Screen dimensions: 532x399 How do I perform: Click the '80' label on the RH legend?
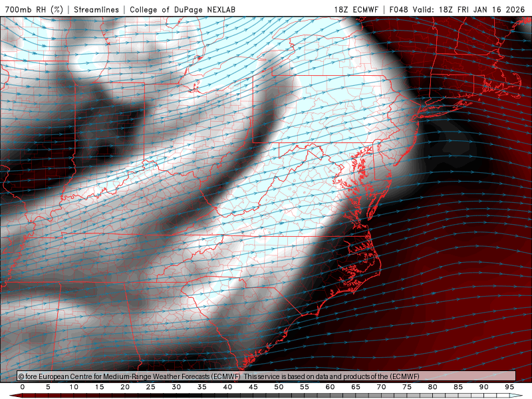(x=433, y=387)
